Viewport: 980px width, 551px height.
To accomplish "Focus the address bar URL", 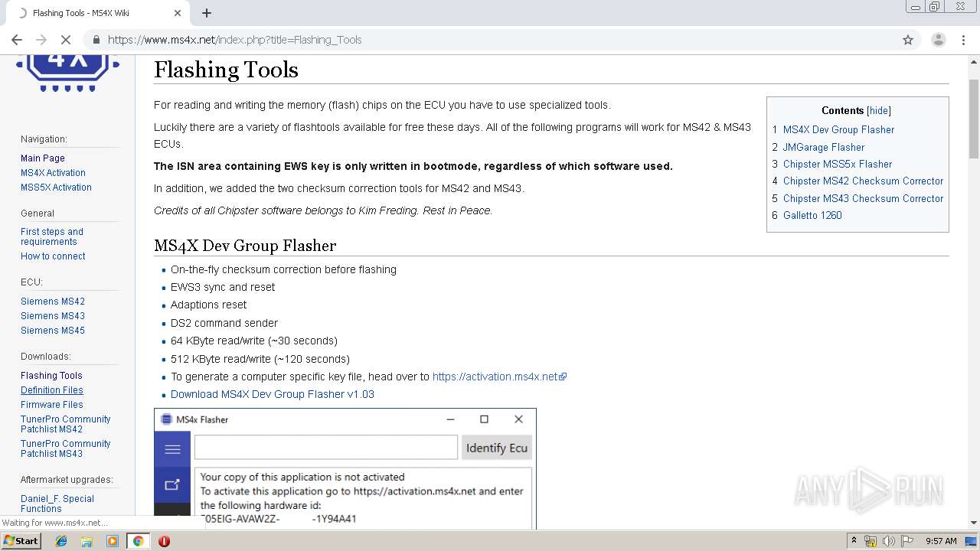I will click(x=234, y=40).
